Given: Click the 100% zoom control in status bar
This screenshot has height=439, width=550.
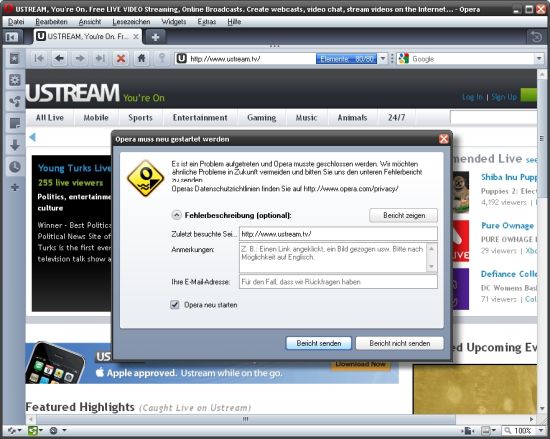Looking at the screenshot, I should (x=523, y=431).
